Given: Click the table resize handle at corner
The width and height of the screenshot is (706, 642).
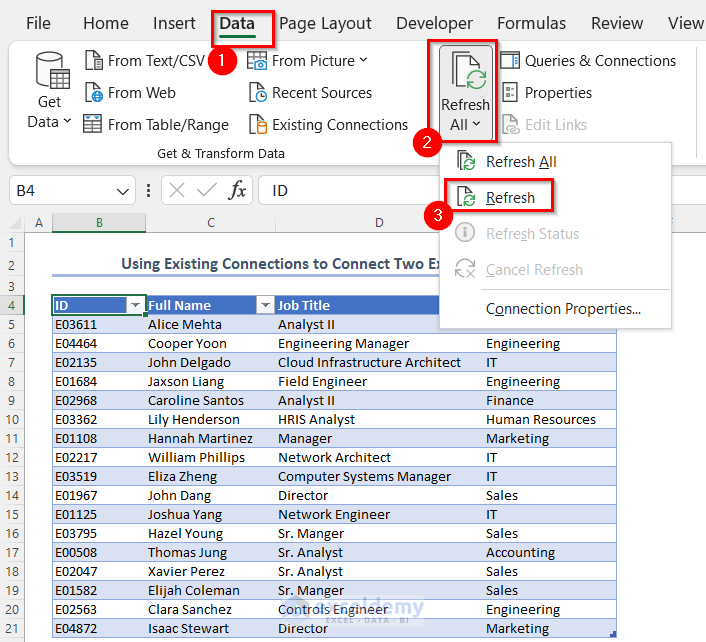Looking at the screenshot, I should 613,634.
